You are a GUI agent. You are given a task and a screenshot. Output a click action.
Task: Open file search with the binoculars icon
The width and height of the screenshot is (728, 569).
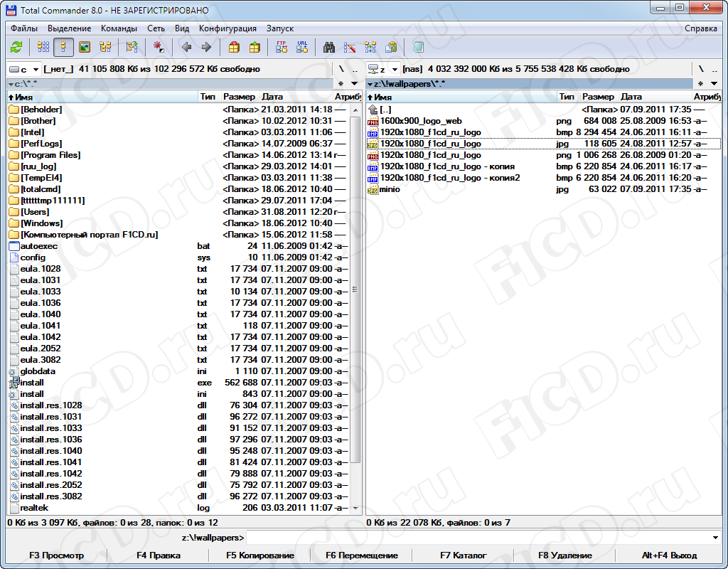(329, 47)
